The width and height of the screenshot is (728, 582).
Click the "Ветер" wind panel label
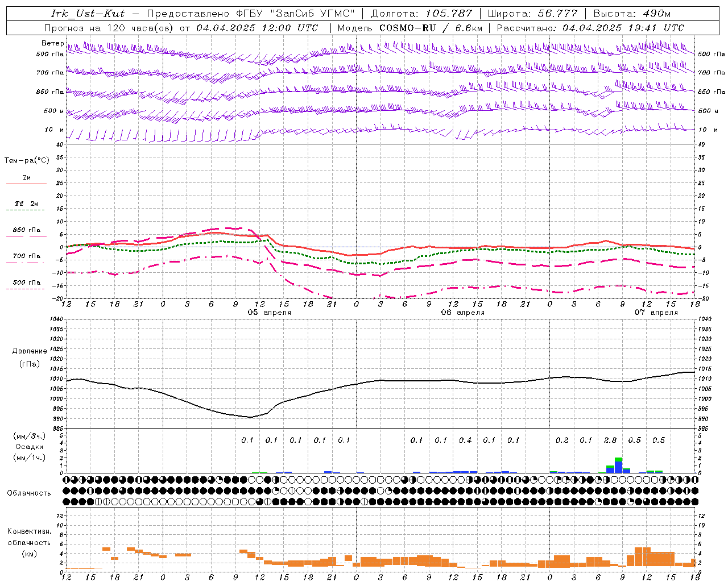click(52, 43)
